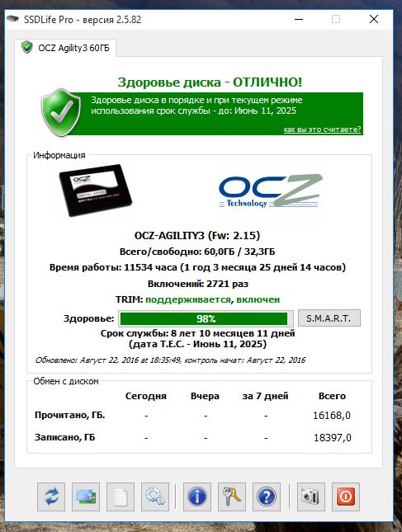The width and height of the screenshot is (402, 532).
Task: Follow the 'как вы это считаете?' link
Action: pos(322,129)
